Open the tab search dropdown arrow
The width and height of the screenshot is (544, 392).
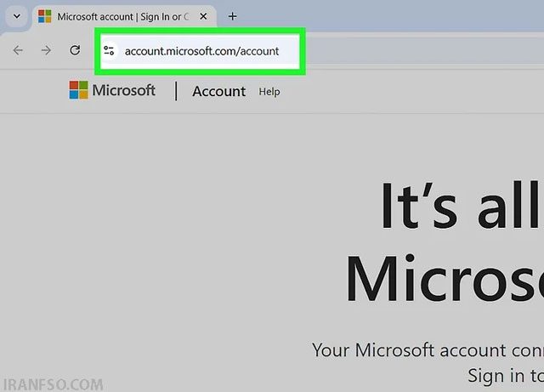point(17,16)
